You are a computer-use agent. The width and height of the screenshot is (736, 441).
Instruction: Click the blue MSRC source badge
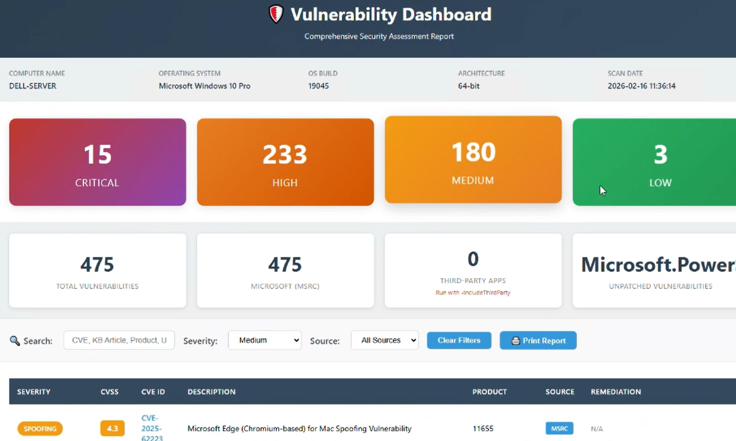pyautogui.click(x=559, y=428)
